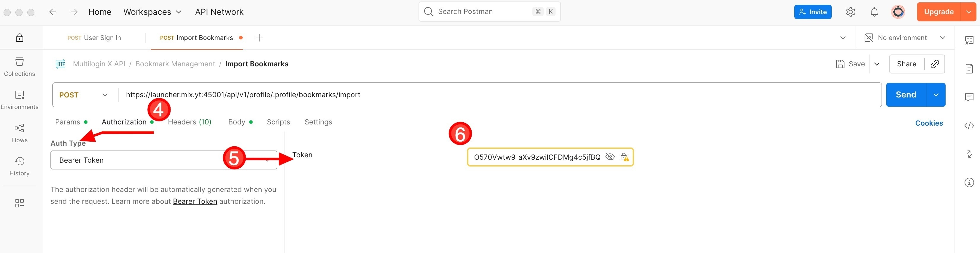Open the request info panel
980x253 pixels.
(x=969, y=182)
